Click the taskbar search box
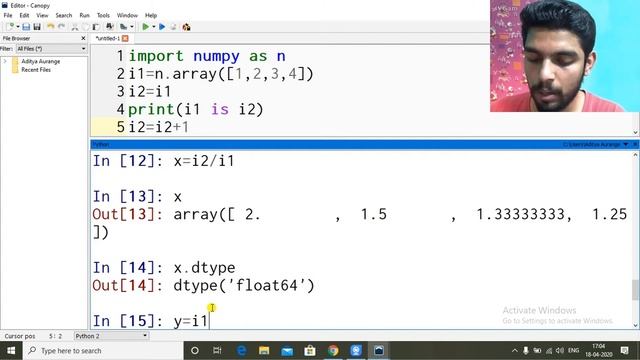 (x=103, y=351)
